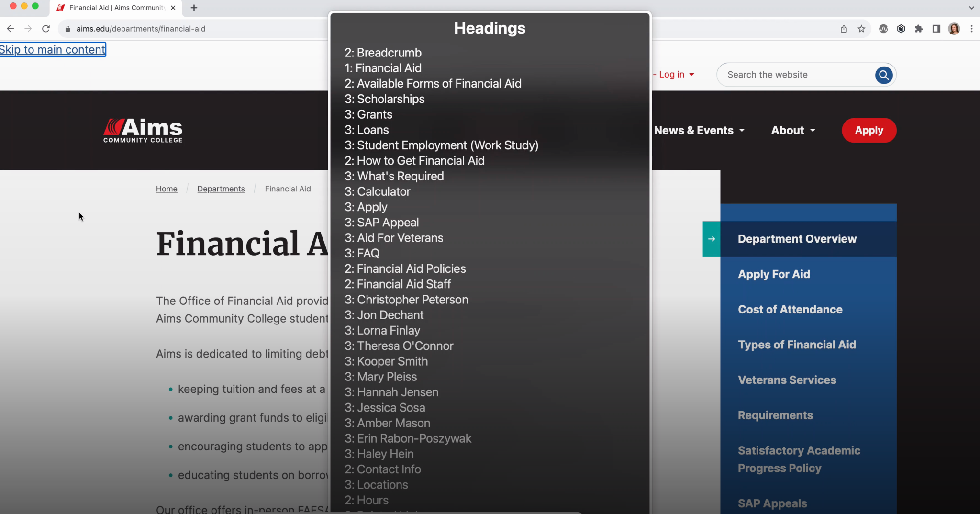The image size is (980, 514).
Task: Select the '3: FAQ' heading entry
Action: (362, 253)
